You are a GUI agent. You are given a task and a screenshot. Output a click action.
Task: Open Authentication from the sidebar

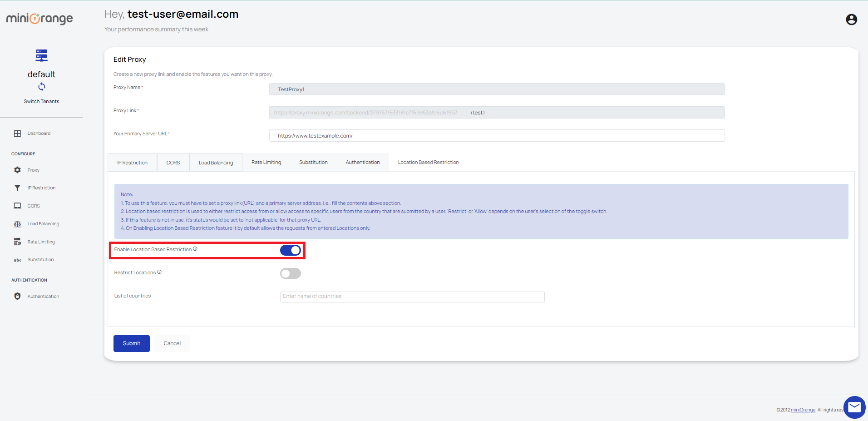[x=43, y=296]
